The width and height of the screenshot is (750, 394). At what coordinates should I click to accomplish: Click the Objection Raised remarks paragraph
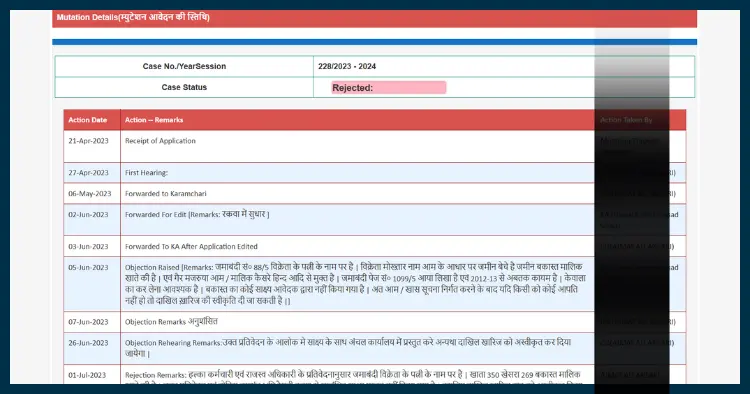coord(355,284)
